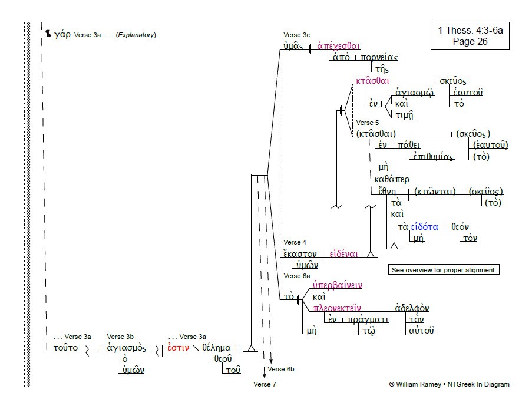Click the 'Verse 3c' label
Viewport: 532px width, 409px height.
(296, 35)
